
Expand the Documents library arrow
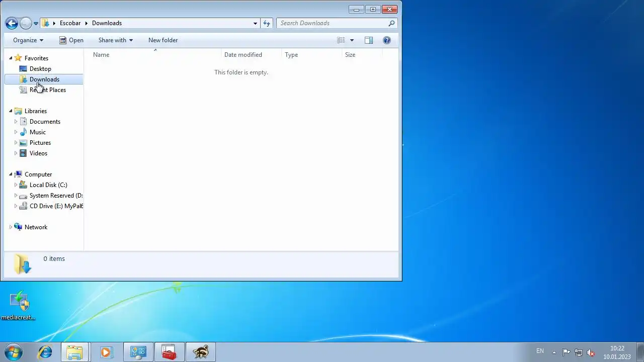[16, 122]
